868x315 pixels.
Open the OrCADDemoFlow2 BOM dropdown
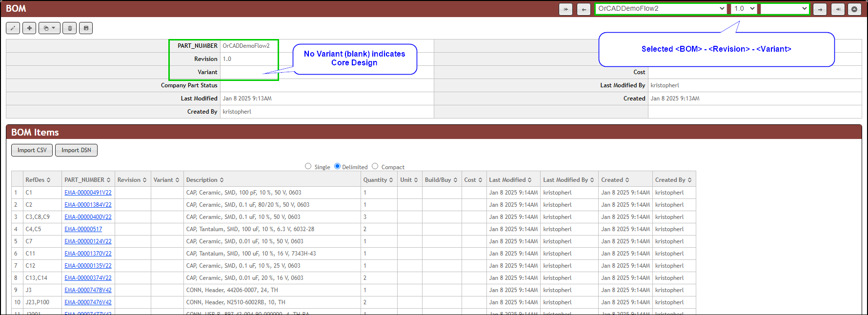pos(661,9)
